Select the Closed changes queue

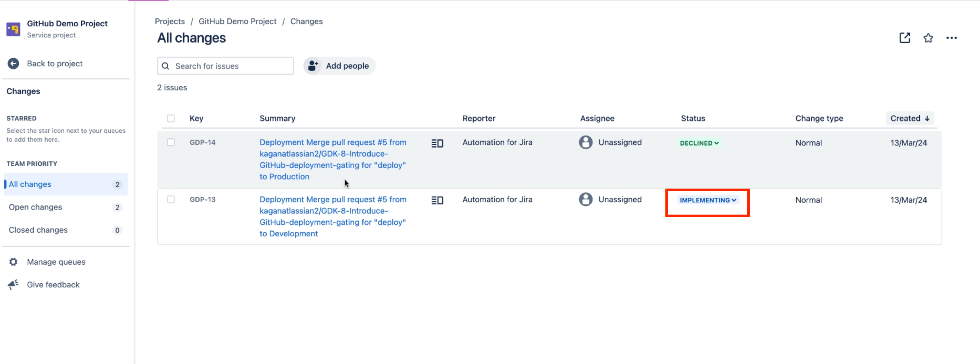pos(38,230)
